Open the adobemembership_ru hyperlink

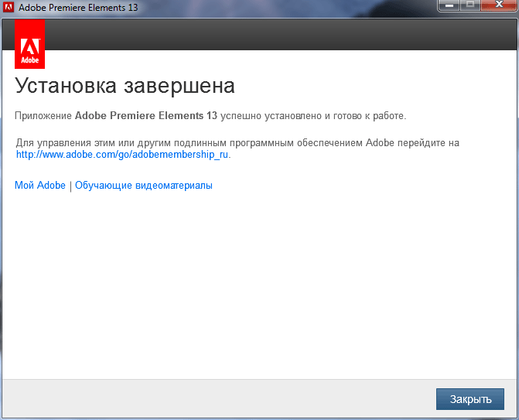coord(122,155)
